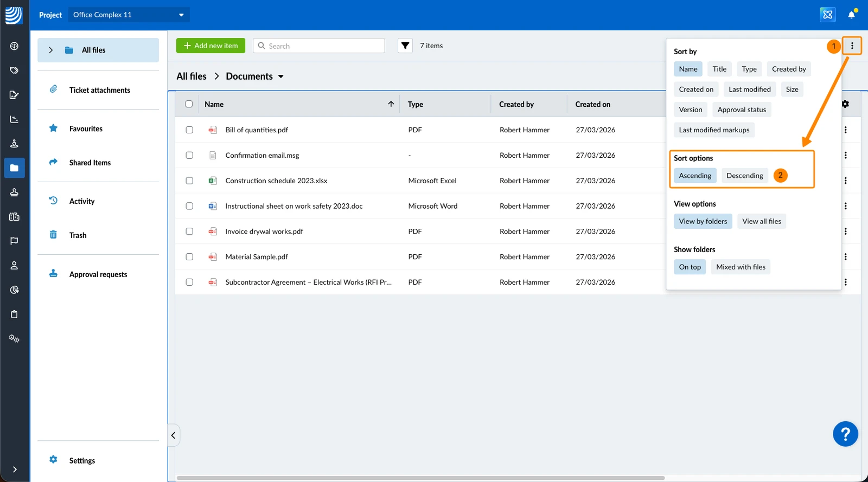The image size is (868, 482).
Task: Choose View all files option
Action: (762, 221)
